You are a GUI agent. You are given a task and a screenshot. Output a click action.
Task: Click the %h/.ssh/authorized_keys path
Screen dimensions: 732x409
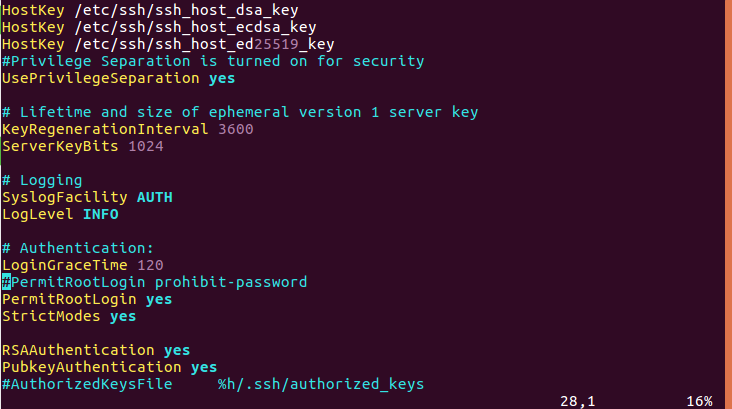(x=321, y=384)
